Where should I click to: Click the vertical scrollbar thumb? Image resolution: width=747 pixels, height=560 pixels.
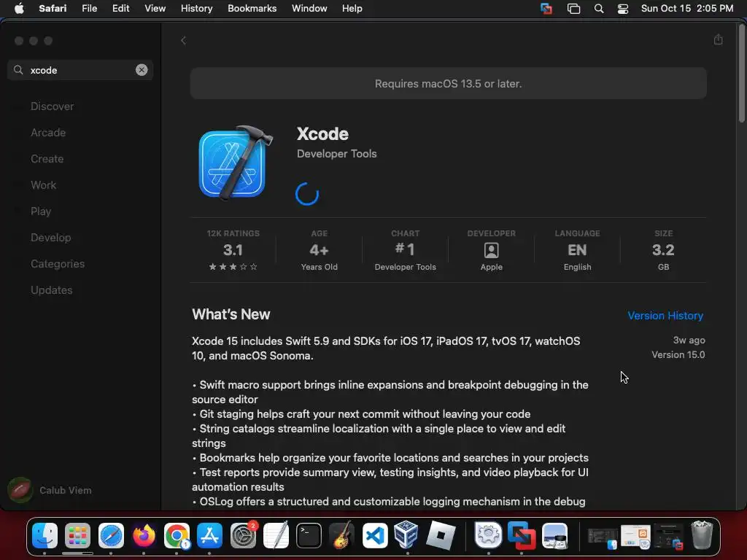(x=741, y=74)
